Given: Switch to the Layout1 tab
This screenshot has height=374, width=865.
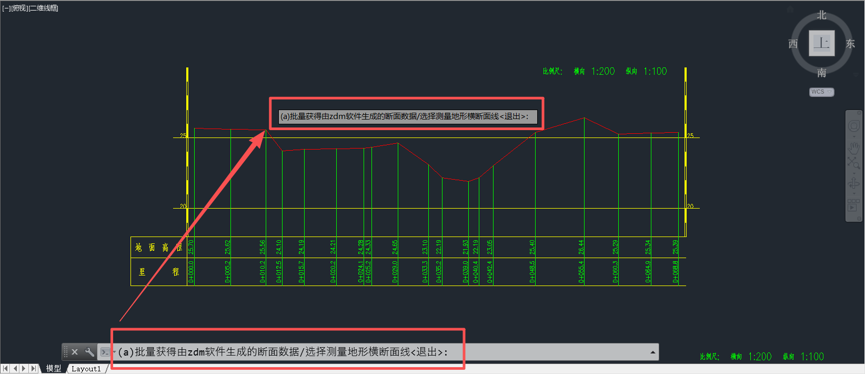Looking at the screenshot, I should coord(86,368).
